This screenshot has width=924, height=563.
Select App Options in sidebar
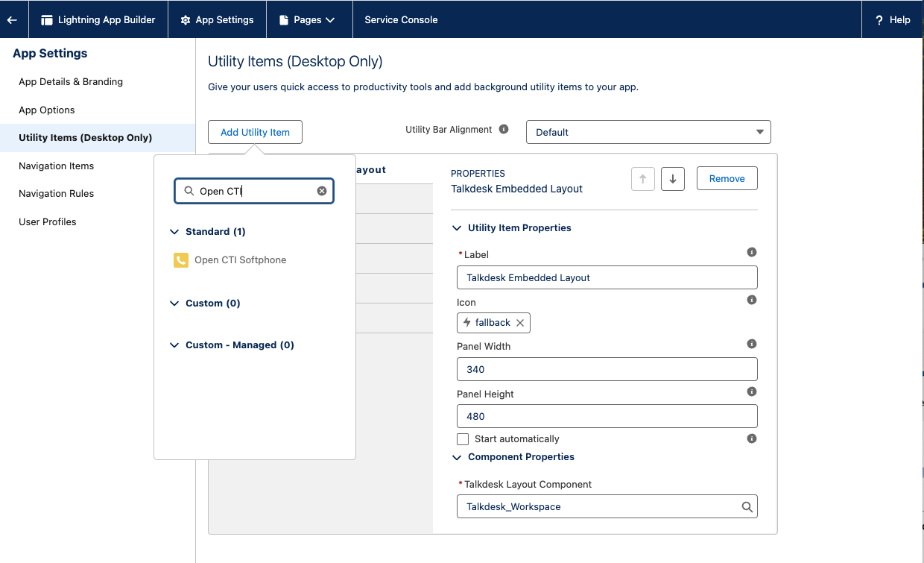pos(47,110)
